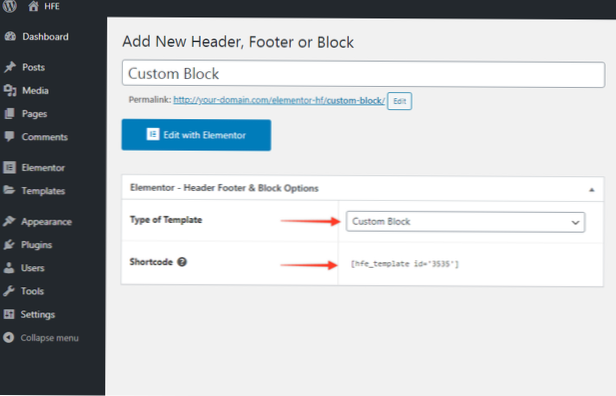This screenshot has width=616, height=396.
Task: Open the HFE site name link
Action: (x=52, y=6)
